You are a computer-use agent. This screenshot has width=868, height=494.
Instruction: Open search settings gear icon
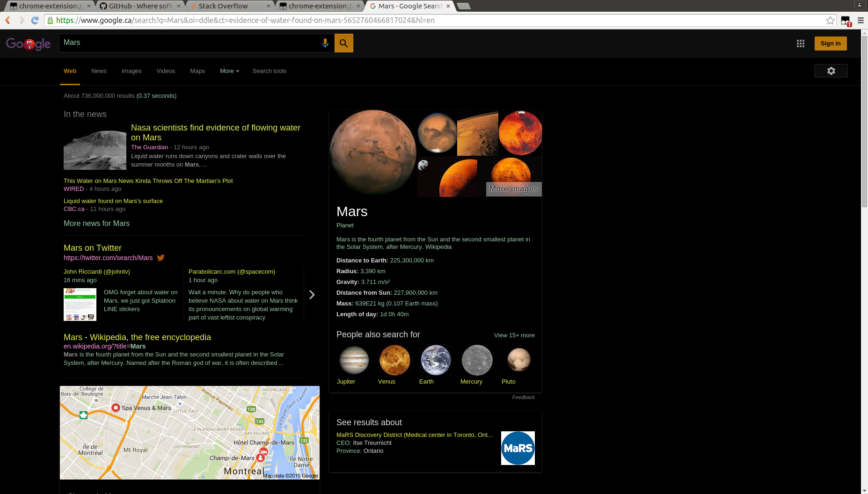[831, 71]
